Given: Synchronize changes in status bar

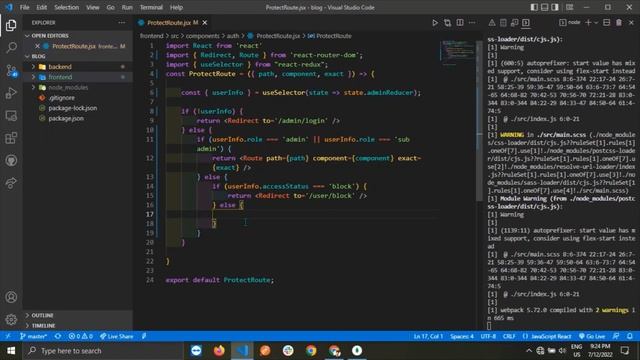Looking at the screenshot, I should [58, 336].
